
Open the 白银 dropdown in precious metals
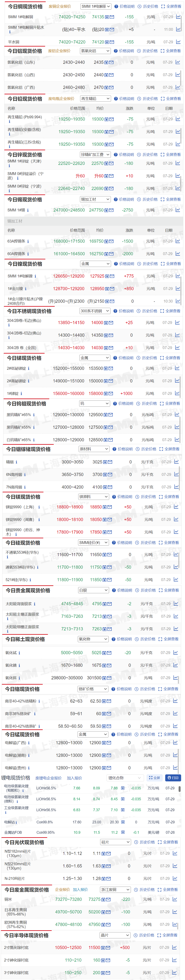tap(93, 590)
